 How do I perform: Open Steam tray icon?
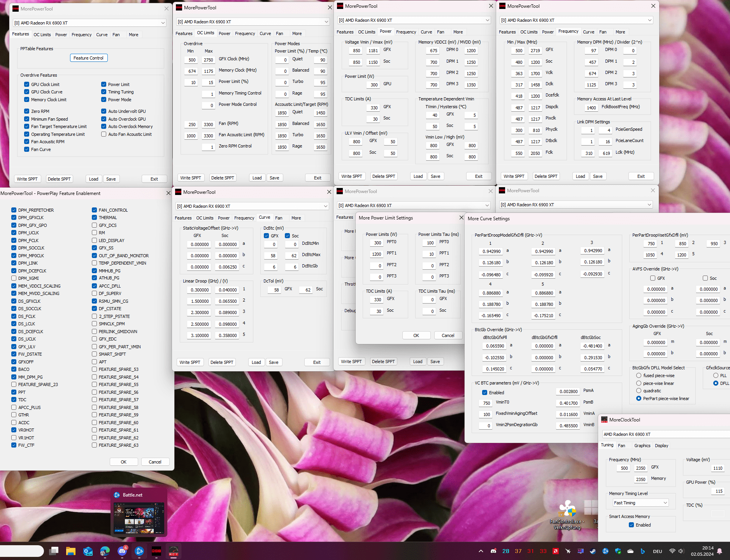[x=593, y=551]
